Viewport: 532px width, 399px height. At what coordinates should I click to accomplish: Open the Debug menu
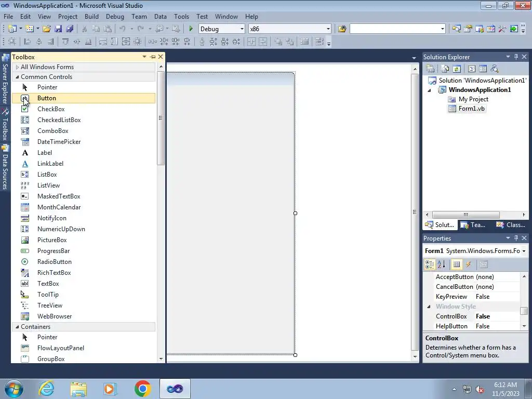[115, 16]
